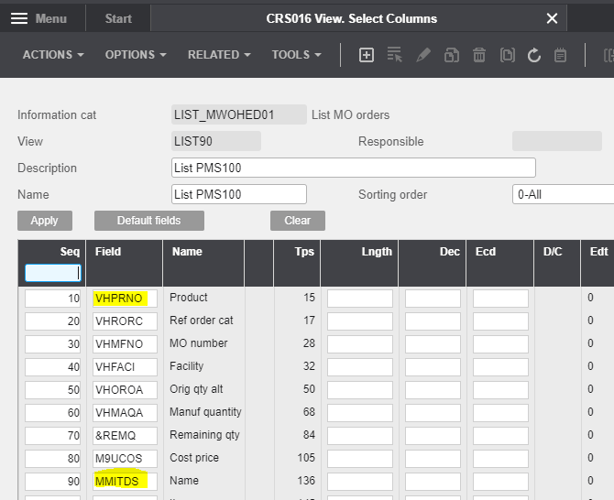Open the Related dropdown menu
614x500 pixels.
[x=219, y=55]
